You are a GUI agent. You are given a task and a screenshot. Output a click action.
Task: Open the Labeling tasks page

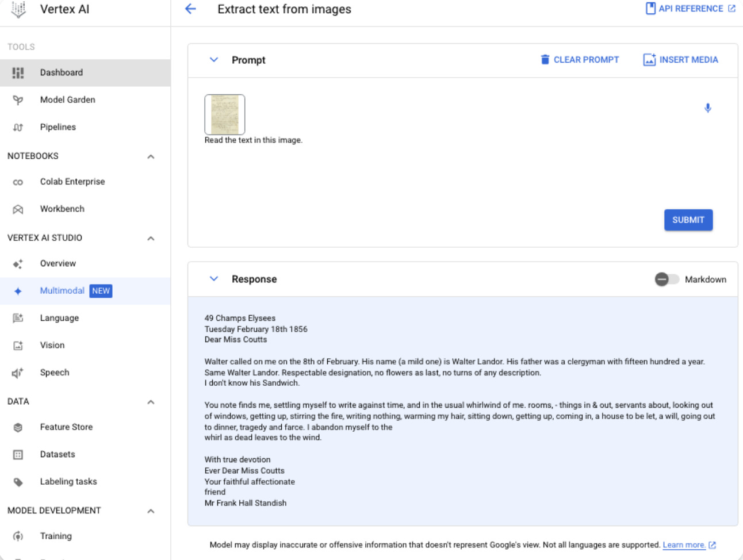coord(85,482)
